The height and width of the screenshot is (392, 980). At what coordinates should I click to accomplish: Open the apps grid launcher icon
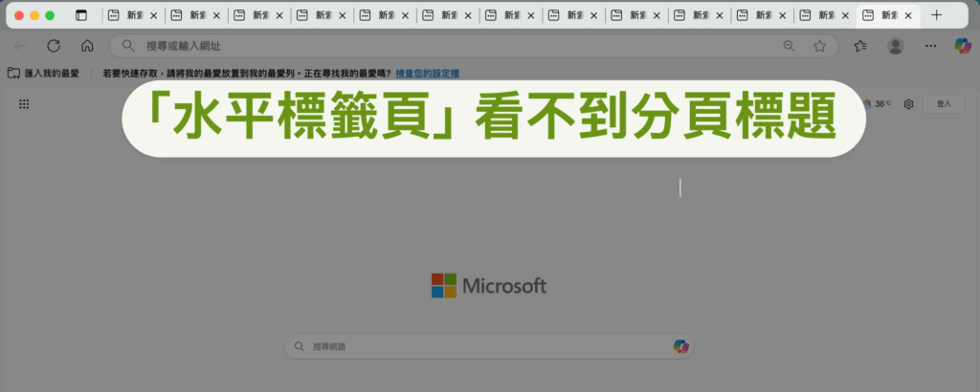tap(24, 104)
